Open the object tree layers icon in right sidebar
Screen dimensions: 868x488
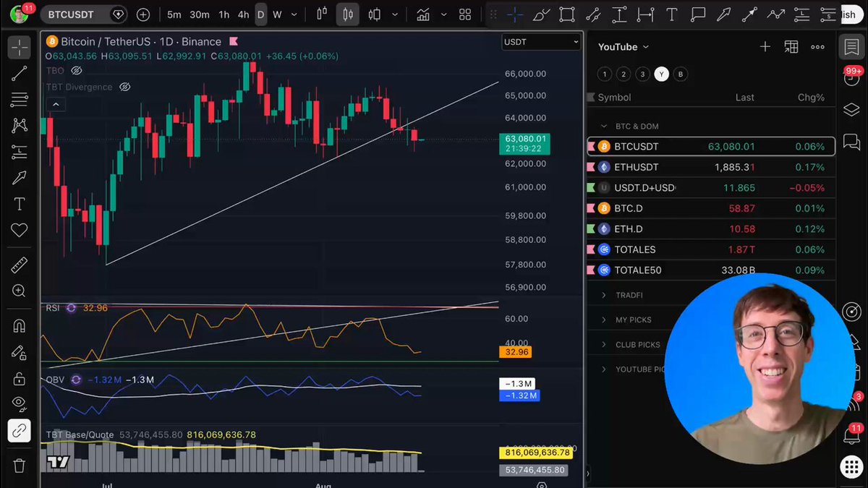[x=851, y=110]
